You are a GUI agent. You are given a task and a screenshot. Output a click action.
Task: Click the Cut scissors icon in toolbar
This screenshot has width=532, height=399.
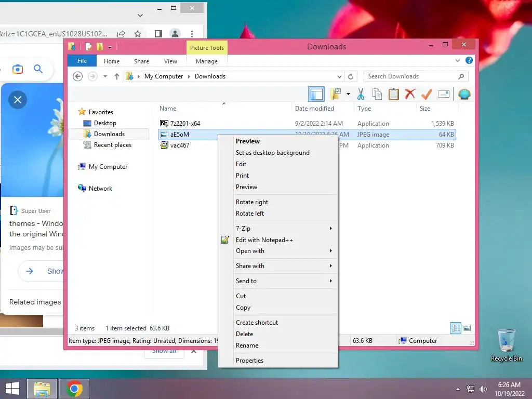tap(361, 94)
